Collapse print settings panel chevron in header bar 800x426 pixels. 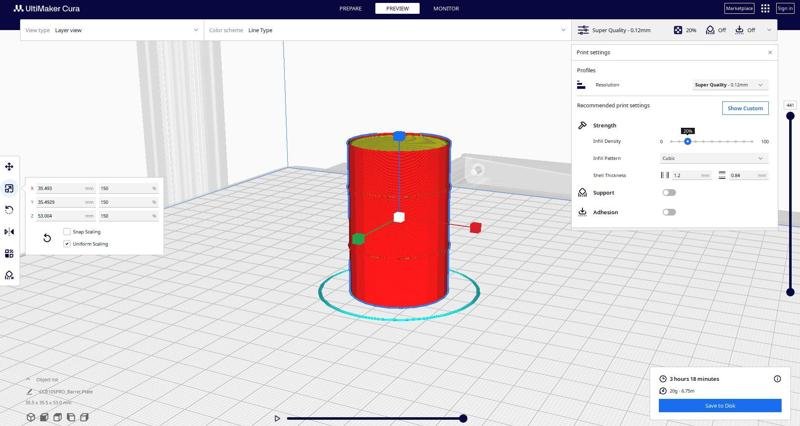pyautogui.click(x=769, y=30)
